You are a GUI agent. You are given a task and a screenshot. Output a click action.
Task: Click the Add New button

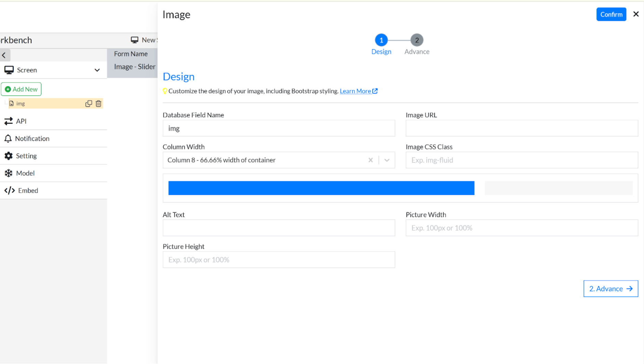pyautogui.click(x=21, y=89)
